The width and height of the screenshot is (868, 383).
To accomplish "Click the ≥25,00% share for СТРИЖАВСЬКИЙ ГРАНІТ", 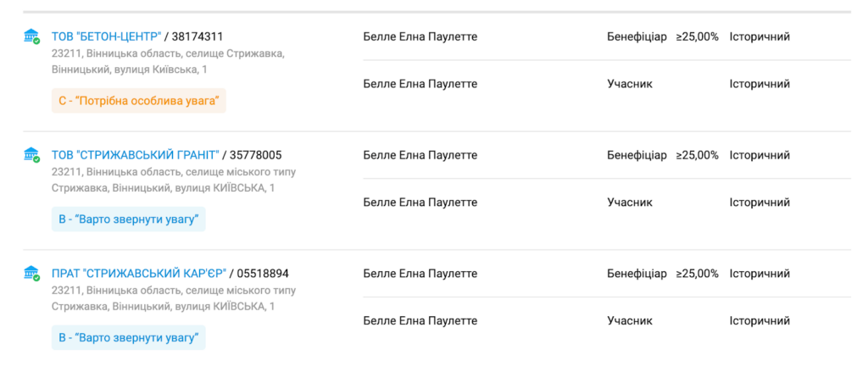I will pos(697,155).
